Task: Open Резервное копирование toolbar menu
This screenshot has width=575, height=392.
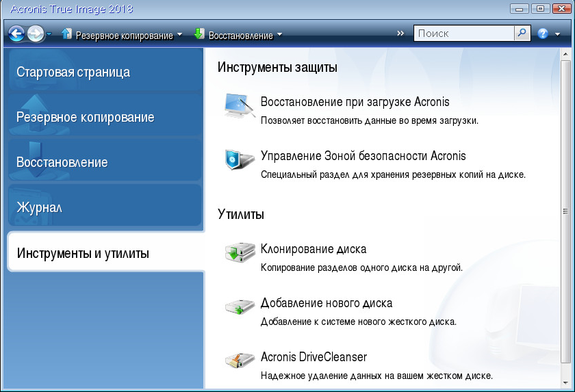Action: [x=125, y=36]
